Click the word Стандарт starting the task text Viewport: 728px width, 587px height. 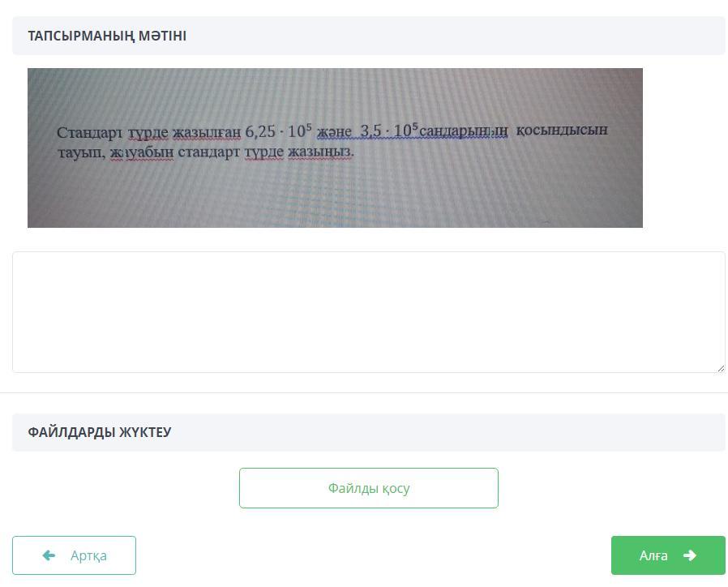tap(90, 133)
